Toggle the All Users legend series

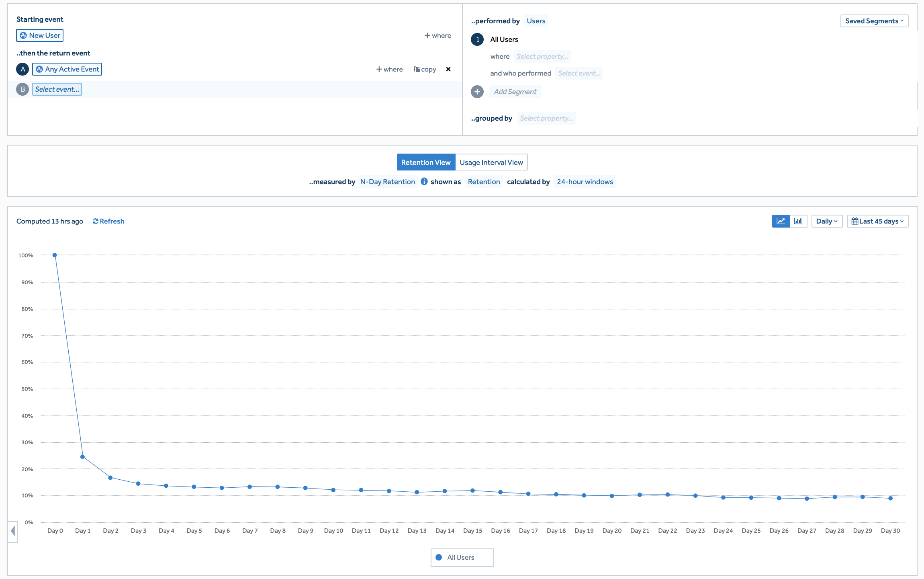click(462, 557)
